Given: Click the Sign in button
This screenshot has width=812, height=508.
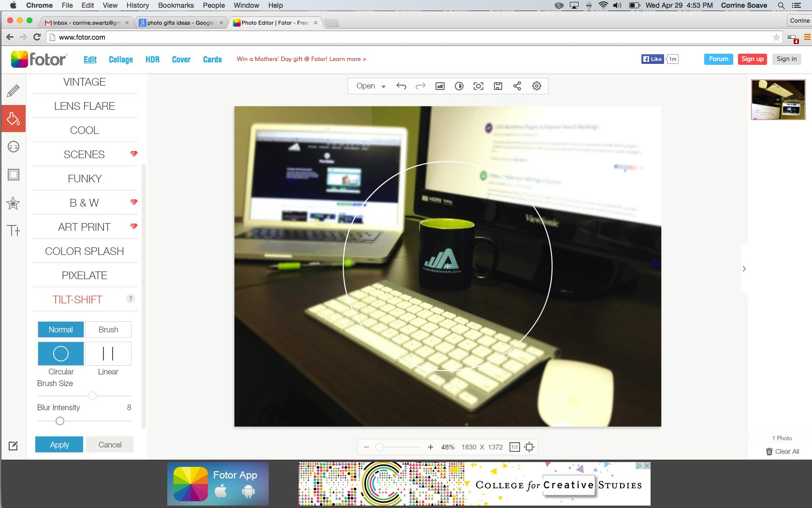Looking at the screenshot, I should pos(786,59).
